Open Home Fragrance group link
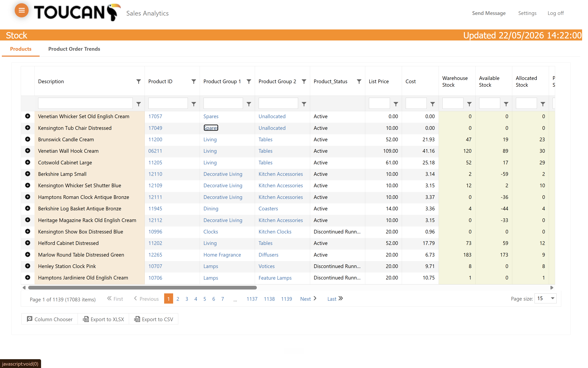The height and width of the screenshot is (368, 588). tap(222, 255)
